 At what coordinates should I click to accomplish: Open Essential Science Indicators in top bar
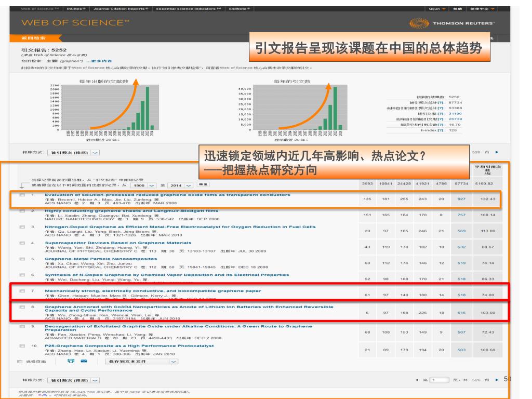[x=189, y=9]
